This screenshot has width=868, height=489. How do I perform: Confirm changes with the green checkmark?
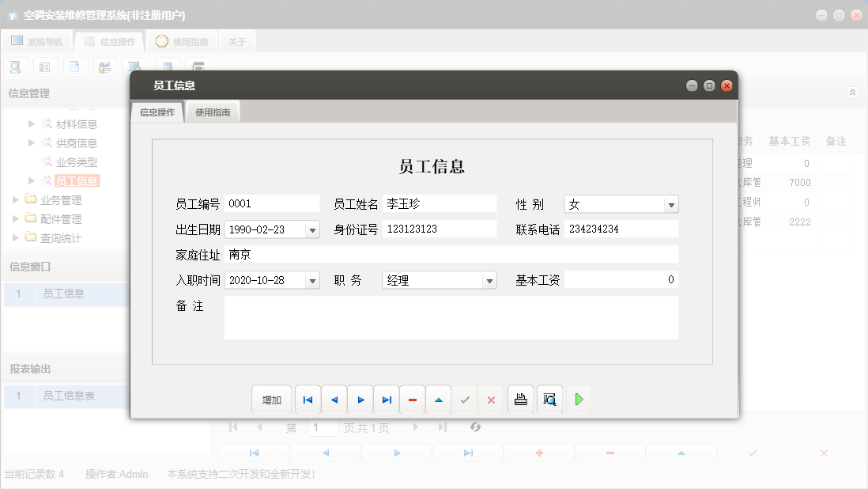465,400
